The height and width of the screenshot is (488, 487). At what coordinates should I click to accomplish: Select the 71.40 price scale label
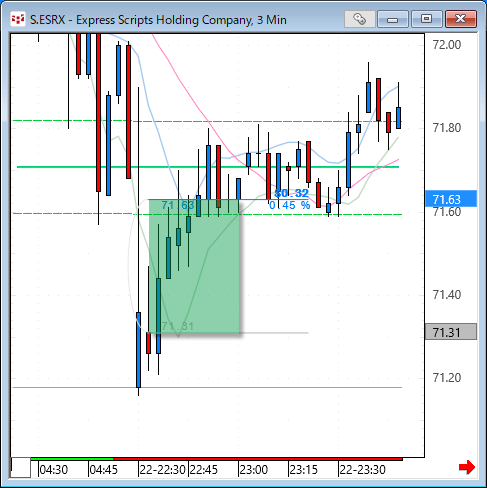coord(447,295)
